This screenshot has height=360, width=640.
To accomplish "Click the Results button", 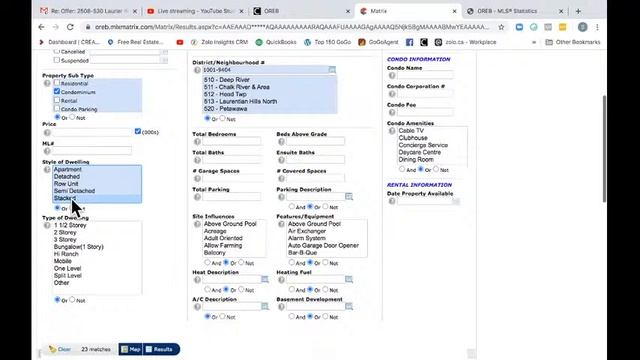I will (161, 349).
